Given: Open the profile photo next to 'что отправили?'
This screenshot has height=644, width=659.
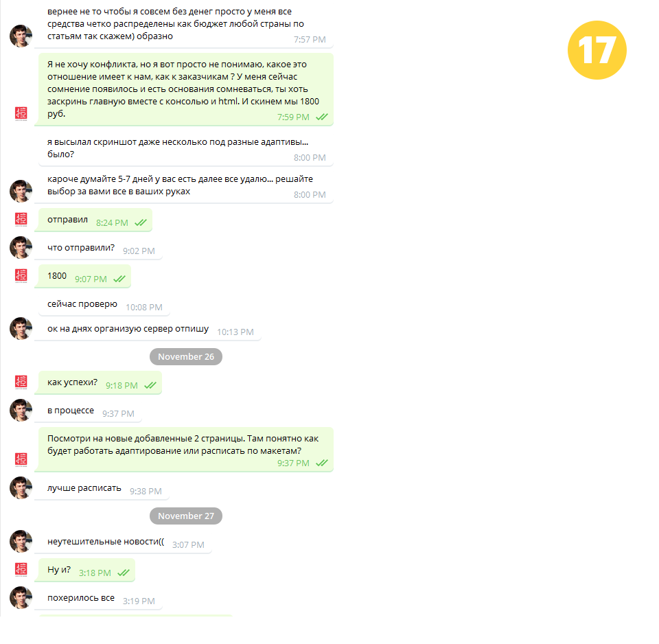Looking at the screenshot, I should 21,248.
